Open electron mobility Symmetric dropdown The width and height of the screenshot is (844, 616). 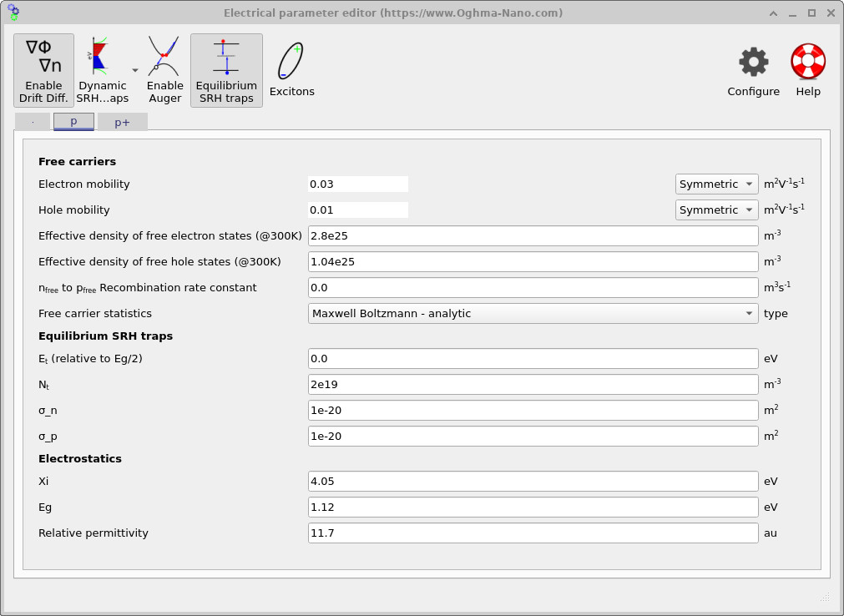point(716,184)
